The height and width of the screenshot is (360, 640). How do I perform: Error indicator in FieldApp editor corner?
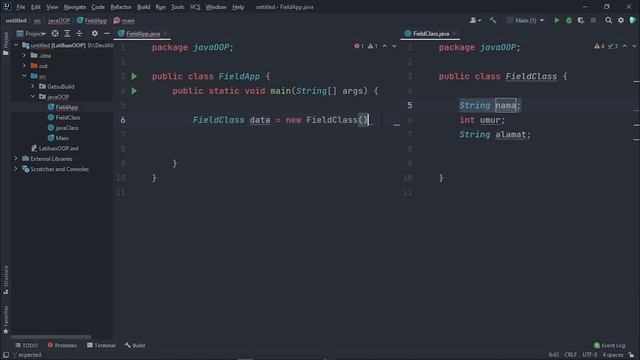tap(359, 46)
